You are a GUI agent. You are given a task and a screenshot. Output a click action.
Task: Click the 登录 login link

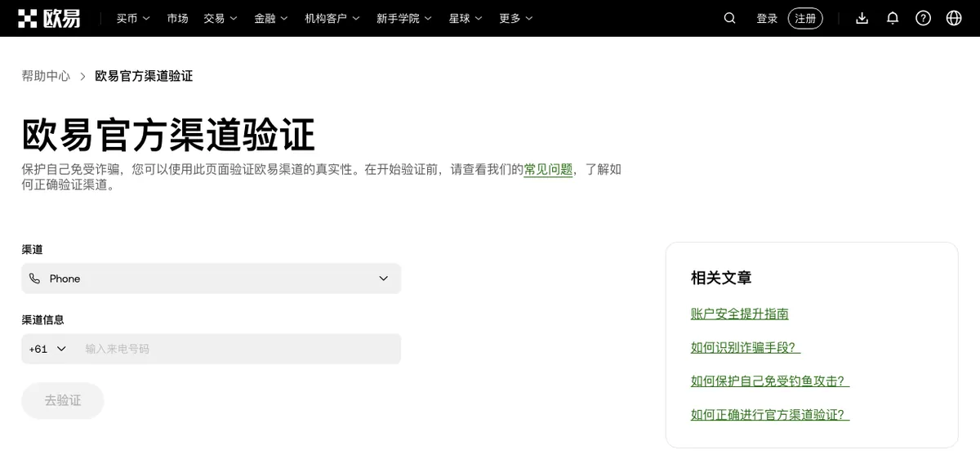[767, 18]
